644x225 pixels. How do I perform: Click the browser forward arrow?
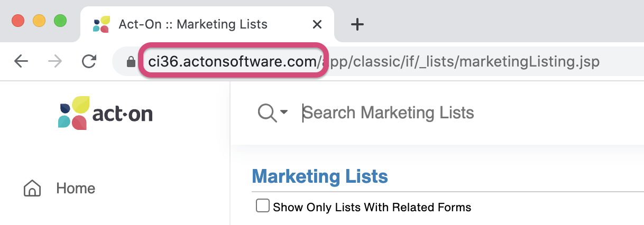point(54,62)
